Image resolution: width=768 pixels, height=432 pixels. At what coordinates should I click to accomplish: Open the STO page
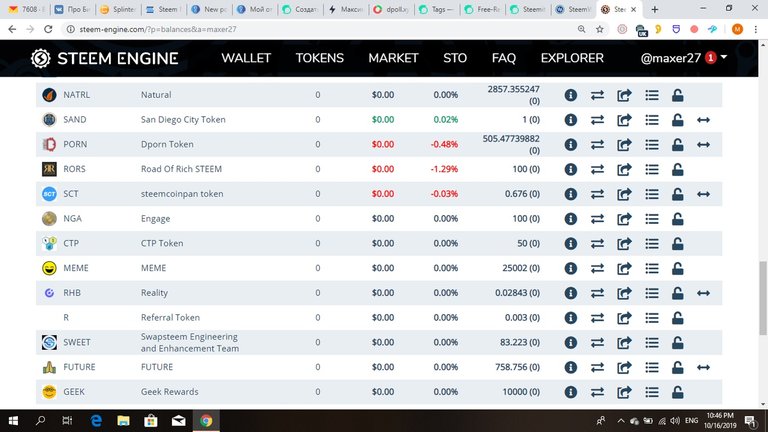[x=455, y=58]
